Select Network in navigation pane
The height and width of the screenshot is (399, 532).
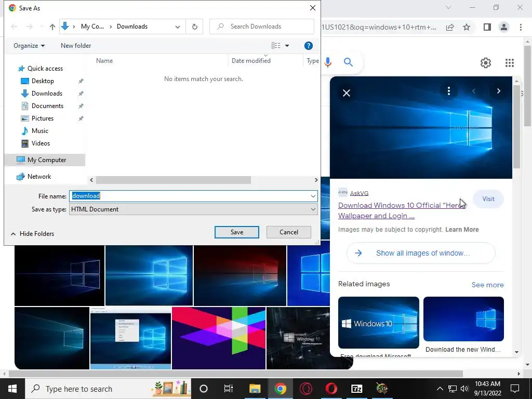pyautogui.click(x=39, y=177)
